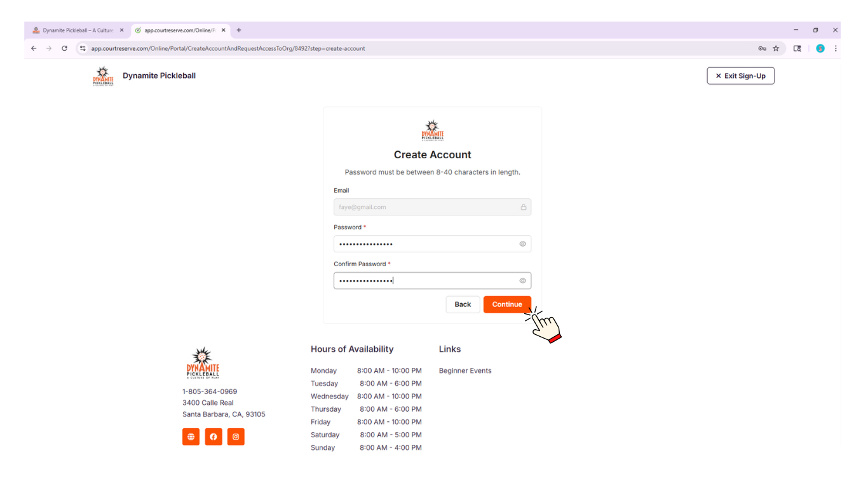
Task: Open a new browser tab
Action: [x=239, y=30]
